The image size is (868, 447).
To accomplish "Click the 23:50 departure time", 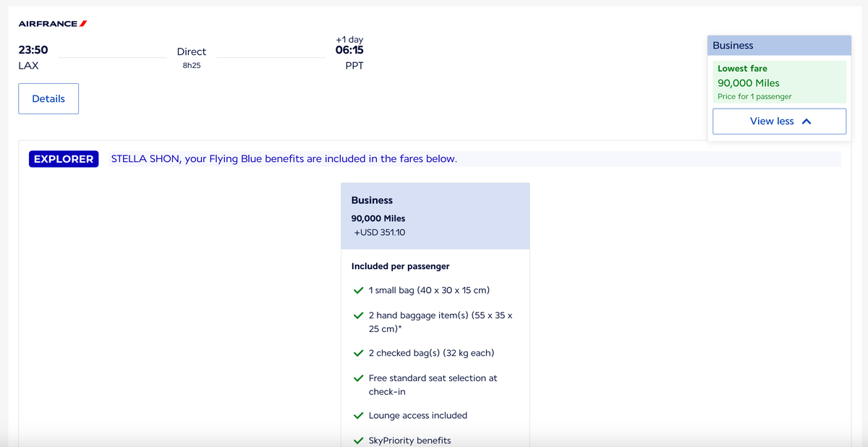I will click(33, 51).
